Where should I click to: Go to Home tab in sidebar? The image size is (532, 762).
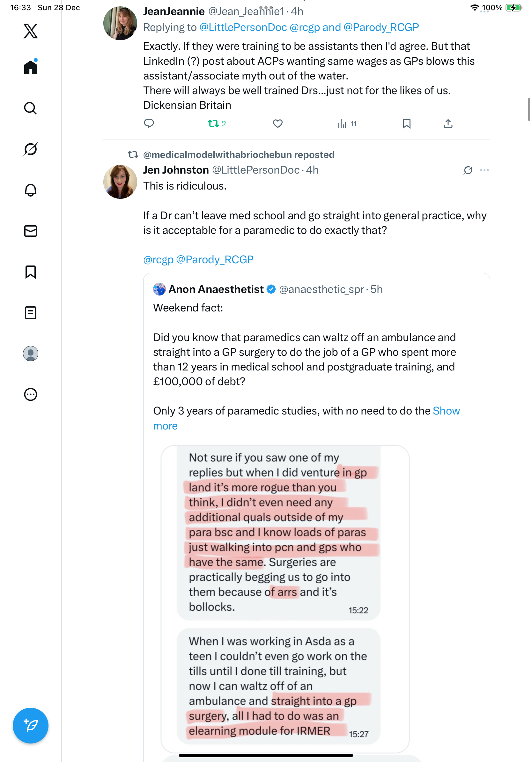coord(31,67)
